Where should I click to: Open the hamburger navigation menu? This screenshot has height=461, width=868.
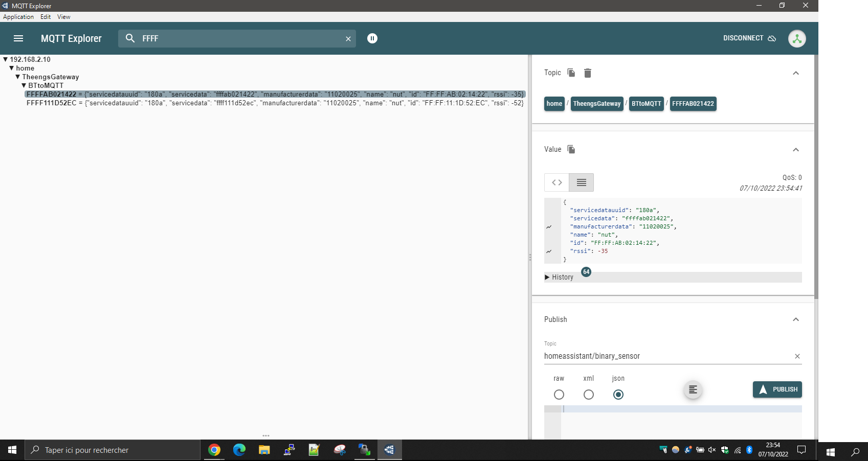[18, 38]
